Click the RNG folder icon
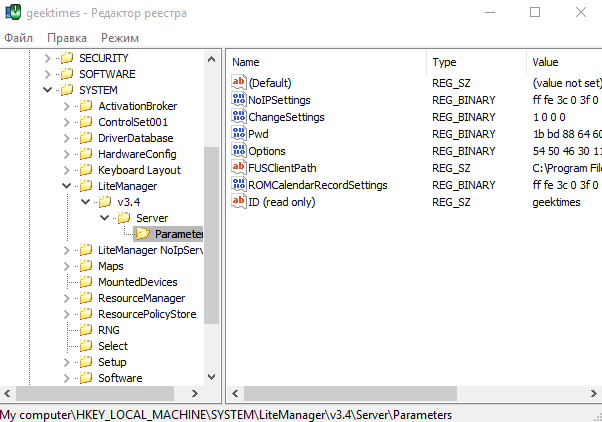602x422 pixels. click(x=86, y=330)
